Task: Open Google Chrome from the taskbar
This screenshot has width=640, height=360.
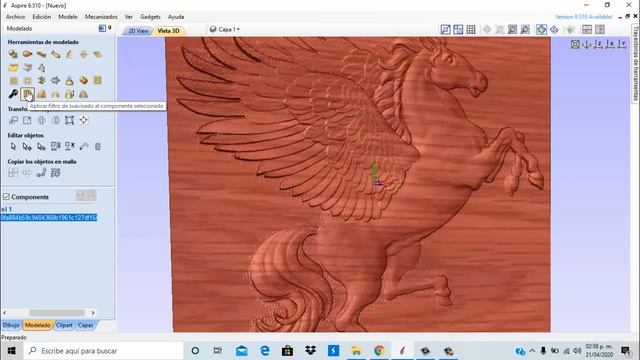Action: (x=379, y=351)
